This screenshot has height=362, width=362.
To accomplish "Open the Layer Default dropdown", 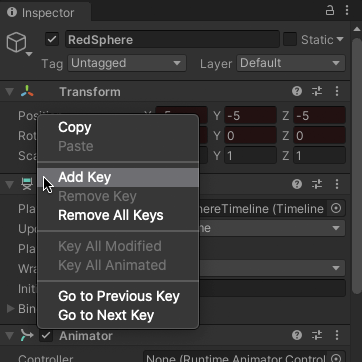I will pos(291,63).
